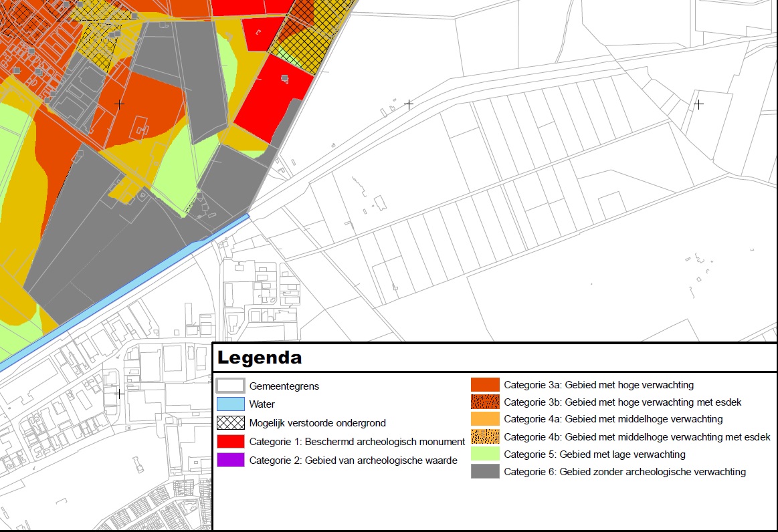The image size is (778, 532).
Task: Select the purple Categorie 2 swatch
Action: coord(231,460)
